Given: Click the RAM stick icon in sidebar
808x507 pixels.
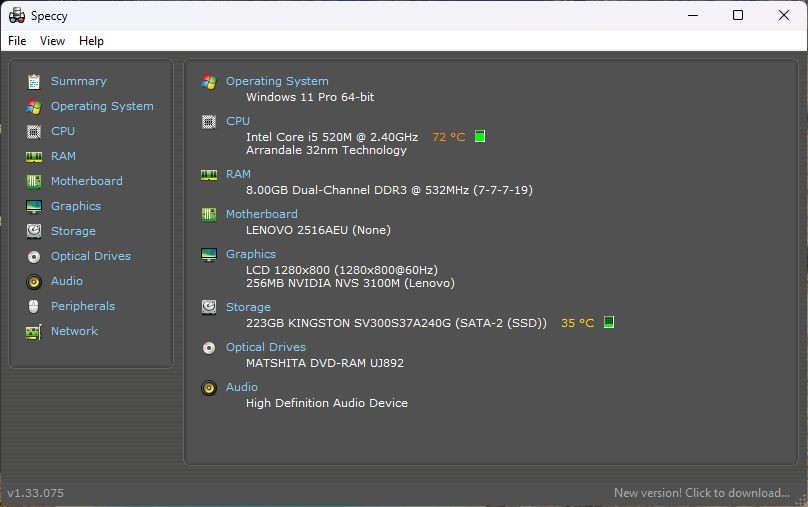Looking at the screenshot, I should click(34, 157).
